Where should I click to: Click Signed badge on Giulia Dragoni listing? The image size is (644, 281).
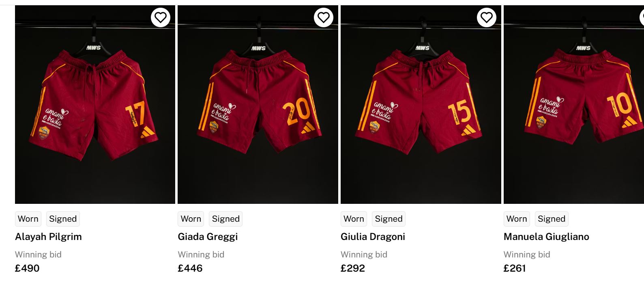click(x=389, y=219)
